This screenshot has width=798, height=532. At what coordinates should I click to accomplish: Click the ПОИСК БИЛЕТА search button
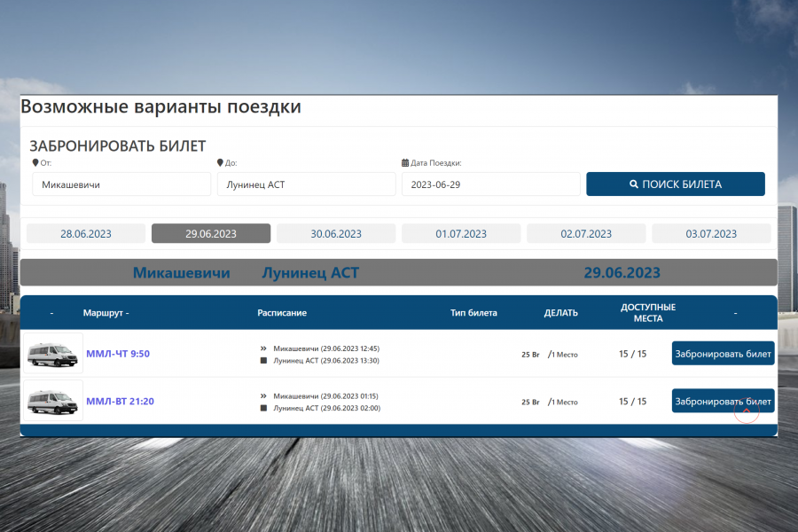click(676, 184)
